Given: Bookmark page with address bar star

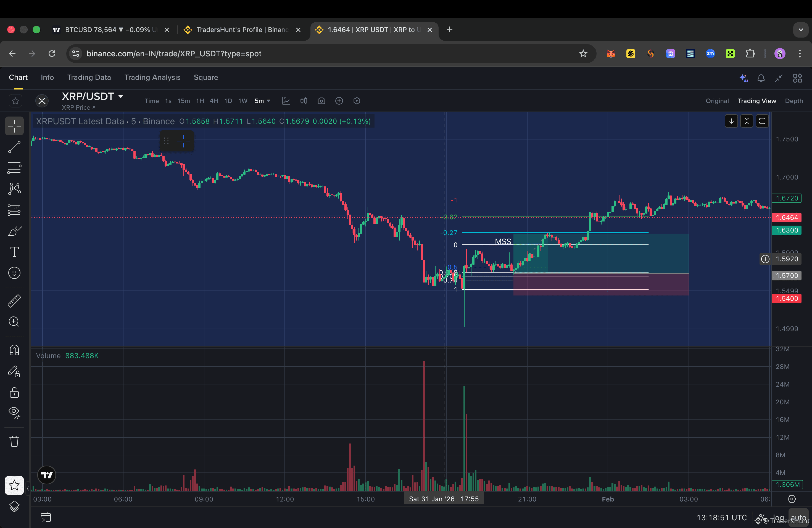Looking at the screenshot, I should pyautogui.click(x=583, y=54).
